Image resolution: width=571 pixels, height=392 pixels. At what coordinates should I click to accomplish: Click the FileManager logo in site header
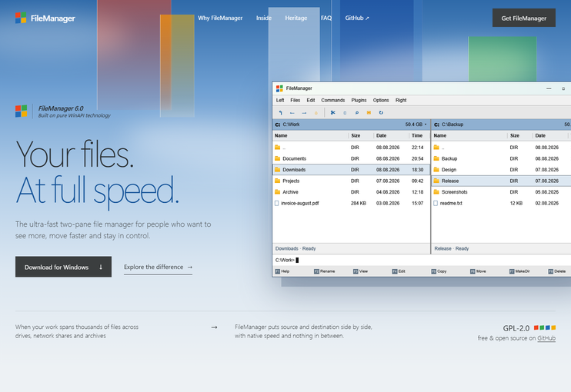(x=45, y=18)
